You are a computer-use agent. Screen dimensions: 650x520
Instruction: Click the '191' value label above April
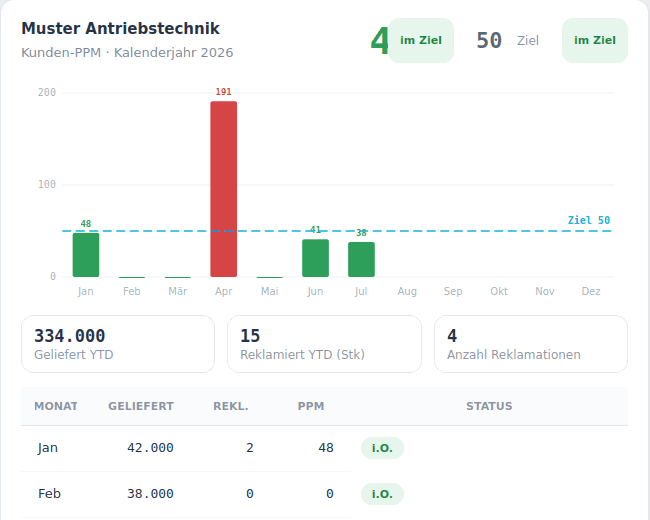pyautogui.click(x=223, y=92)
